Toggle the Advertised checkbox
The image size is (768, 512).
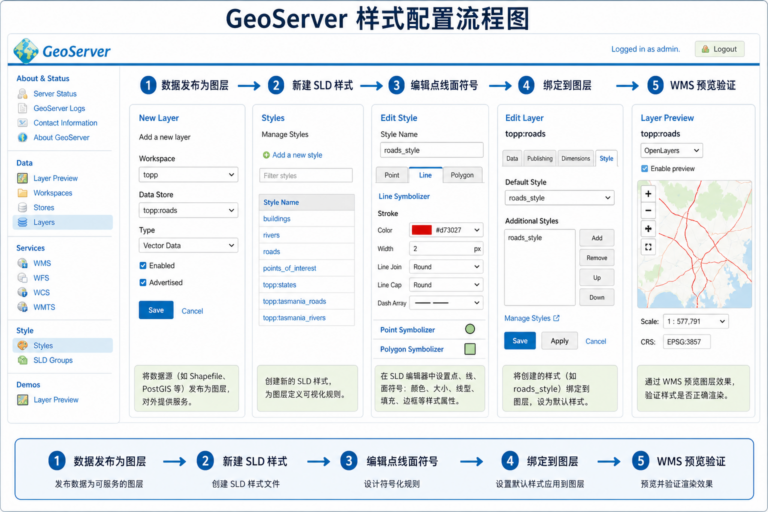pos(143,283)
